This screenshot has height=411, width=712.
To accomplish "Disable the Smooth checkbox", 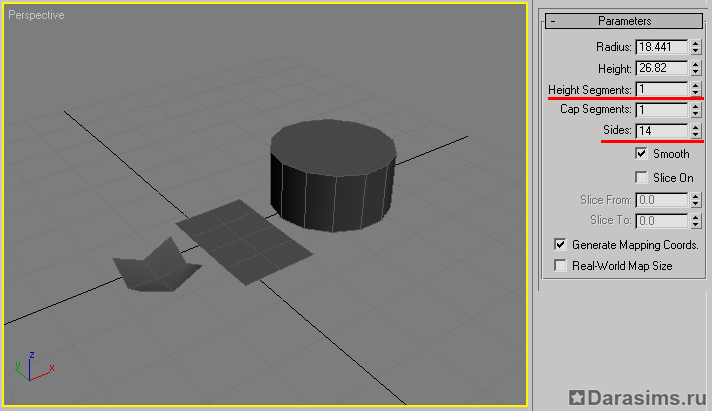I will pos(642,155).
